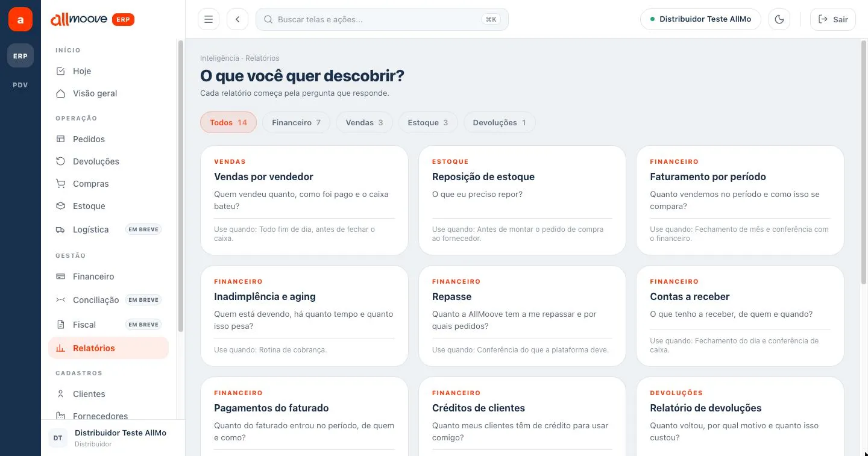
Task: Click the Conciliação merge icon
Action: click(60, 300)
